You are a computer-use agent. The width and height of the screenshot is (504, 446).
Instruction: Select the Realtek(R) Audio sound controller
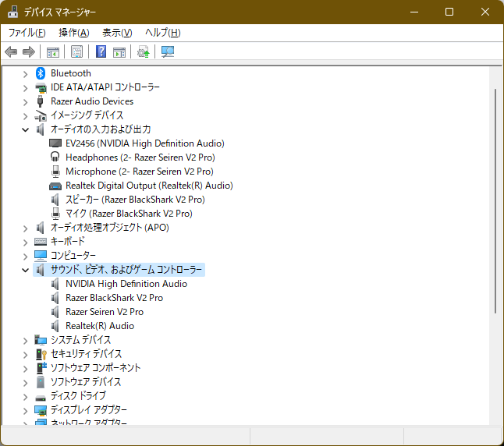(x=100, y=326)
